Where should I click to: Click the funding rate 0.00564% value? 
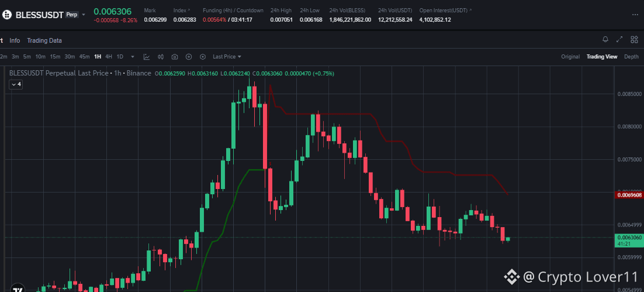coord(214,20)
